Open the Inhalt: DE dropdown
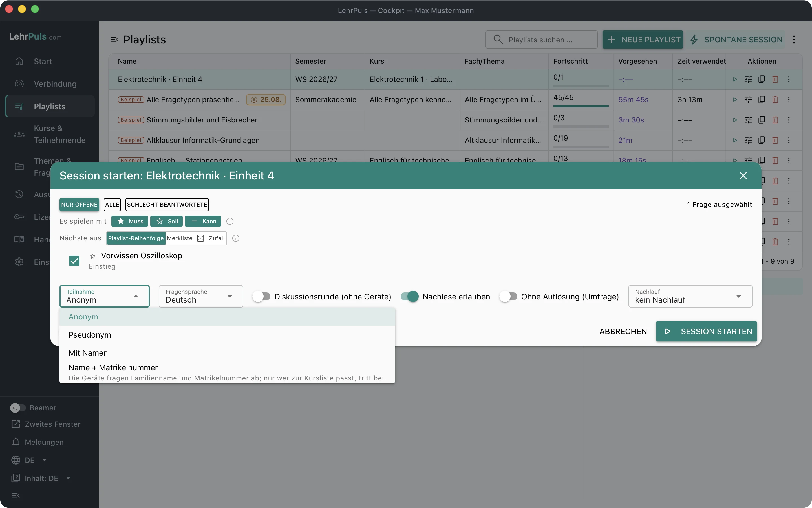 [x=41, y=478]
